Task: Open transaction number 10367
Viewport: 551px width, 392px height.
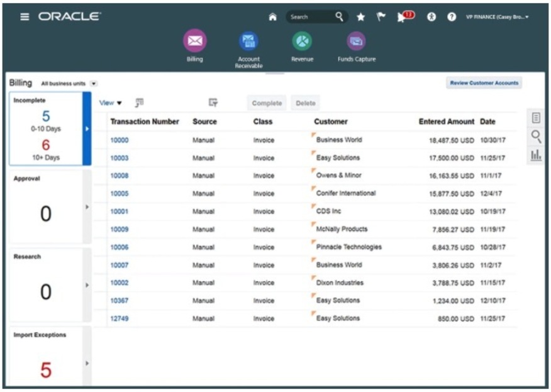Action: (x=120, y=301)
